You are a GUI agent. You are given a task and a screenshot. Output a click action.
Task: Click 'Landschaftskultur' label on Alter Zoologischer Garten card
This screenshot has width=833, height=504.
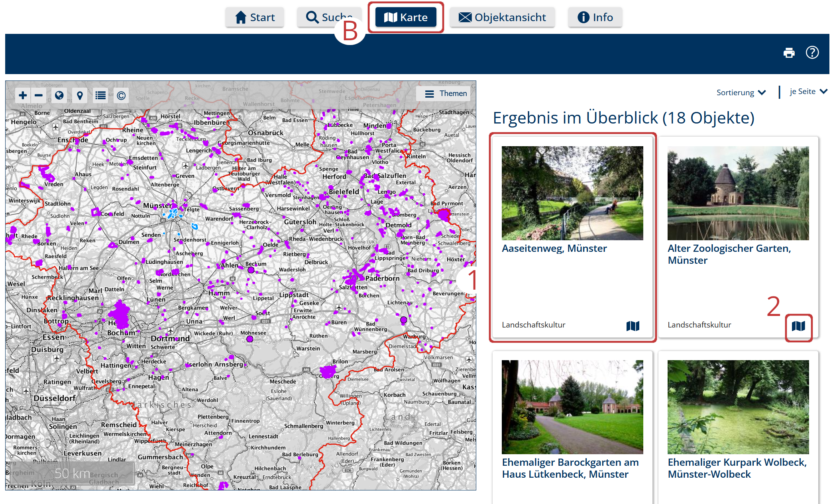click(x=699, y=325)
